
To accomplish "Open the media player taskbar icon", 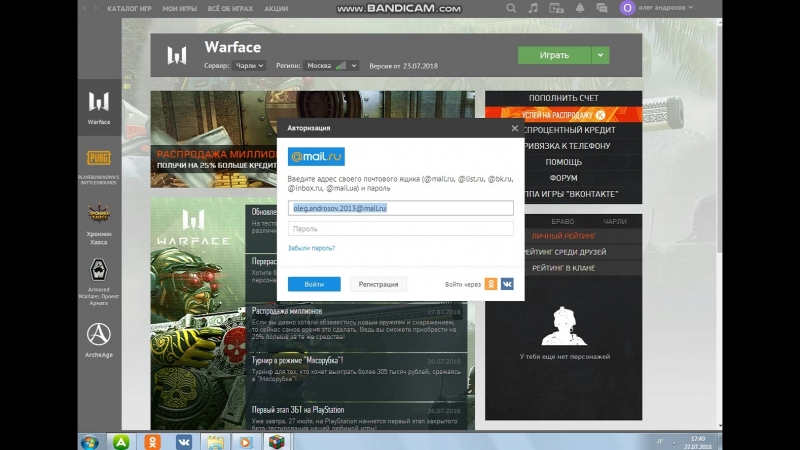I will 245,442.
